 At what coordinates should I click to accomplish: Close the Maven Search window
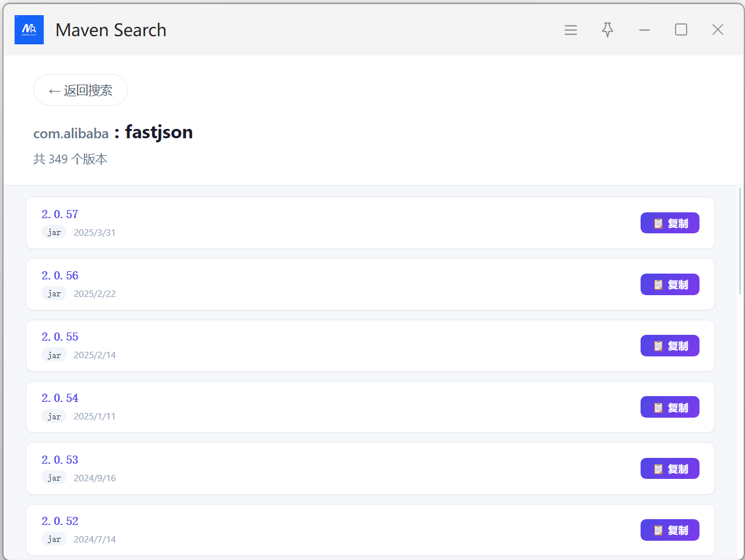click(x=718, y=30)
